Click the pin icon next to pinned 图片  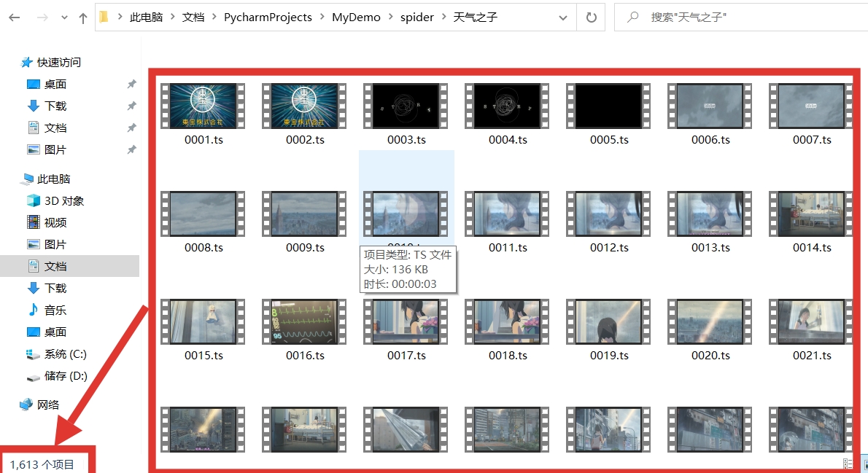(131, 150)
